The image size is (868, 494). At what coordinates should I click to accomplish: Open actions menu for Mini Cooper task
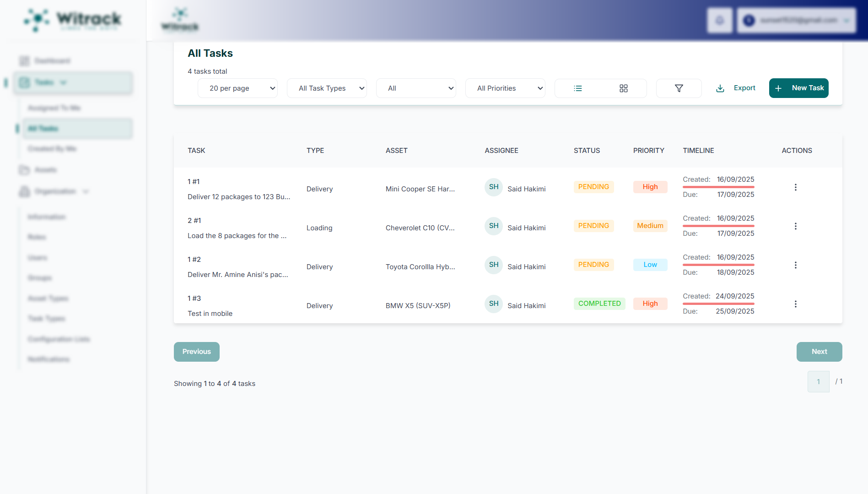795,187
